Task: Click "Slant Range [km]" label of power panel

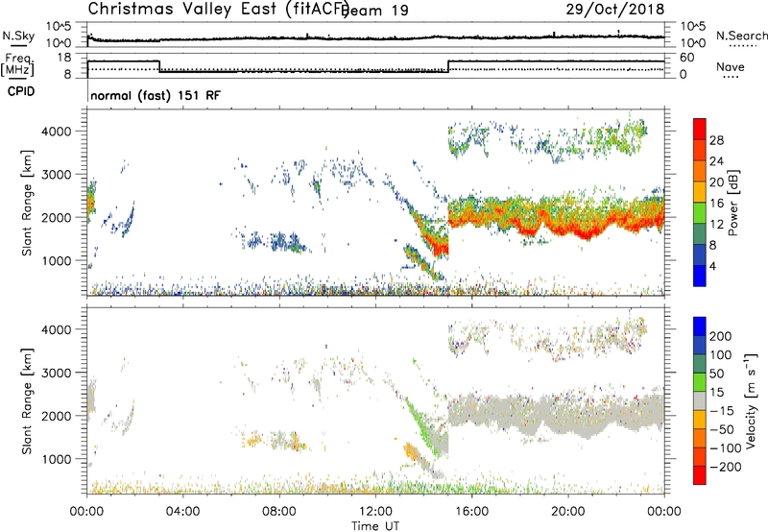Action: 27,203
